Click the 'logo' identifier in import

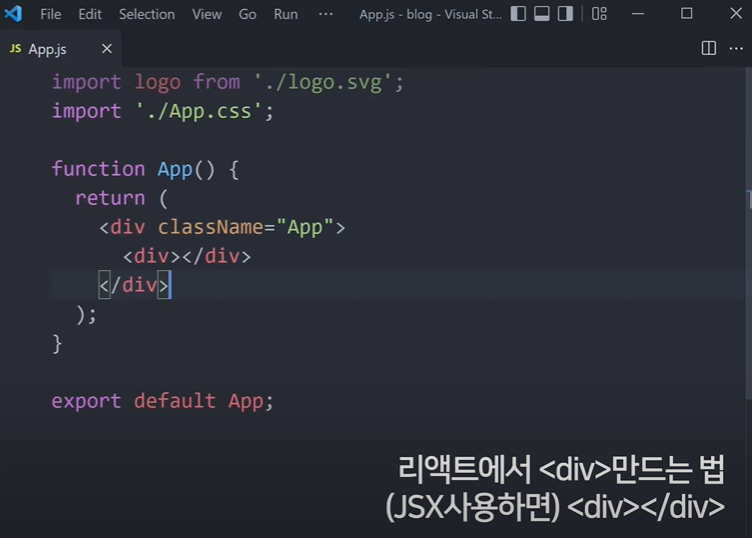[x=157, y=82]
